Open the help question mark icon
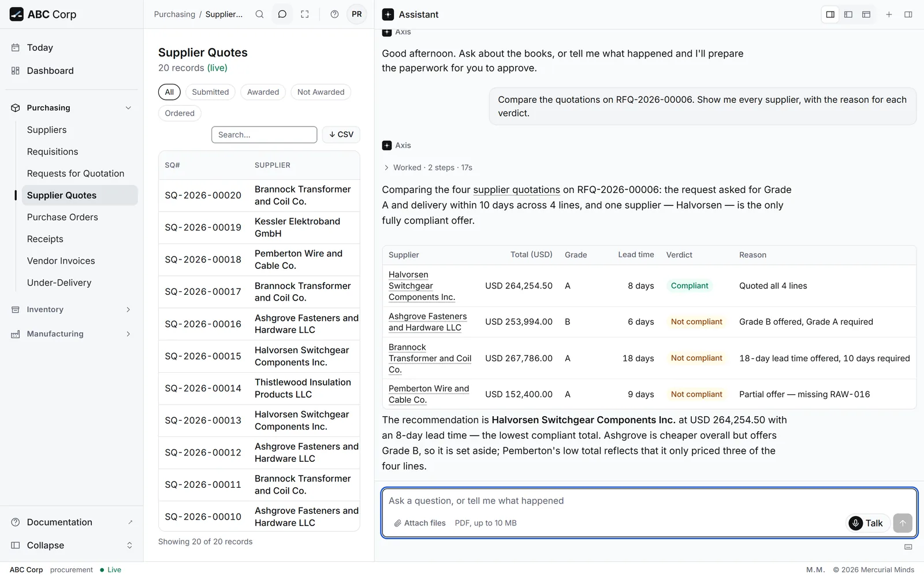The height and width of the screenshot is (578, 924). pyautogui.click(x=334, y=14)
